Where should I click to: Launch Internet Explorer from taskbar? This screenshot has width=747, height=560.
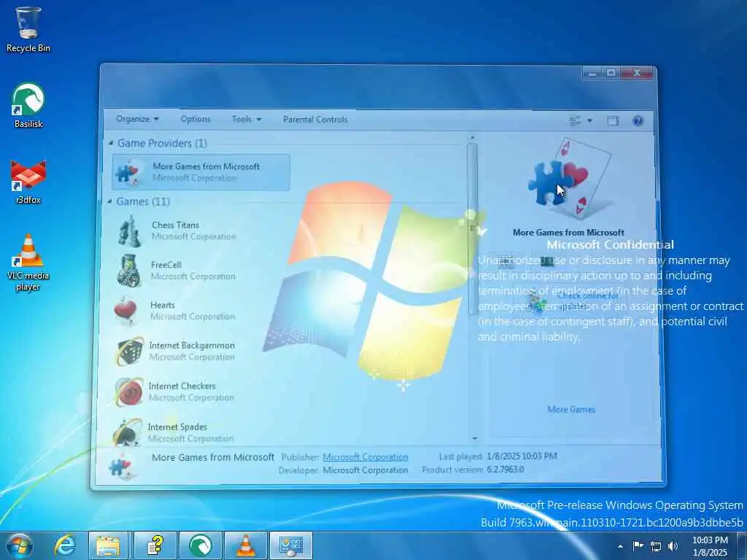click(x=65, y=545)
